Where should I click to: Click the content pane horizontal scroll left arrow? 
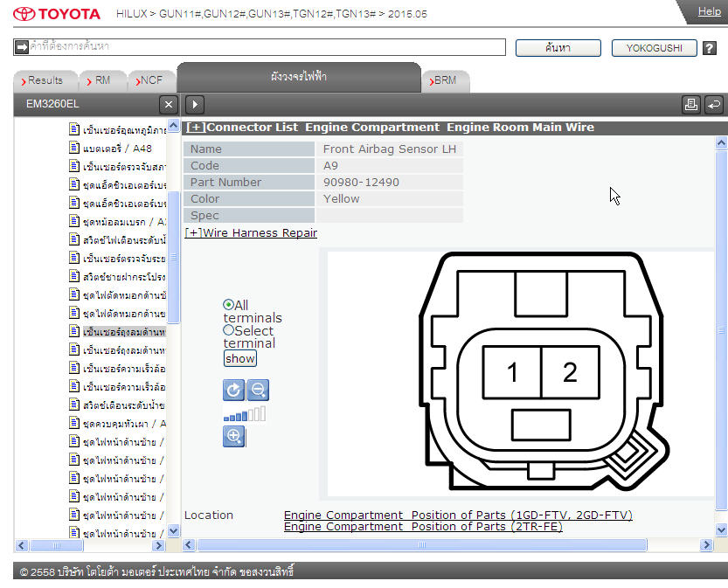pyautogui.click(x=189, y=545)
